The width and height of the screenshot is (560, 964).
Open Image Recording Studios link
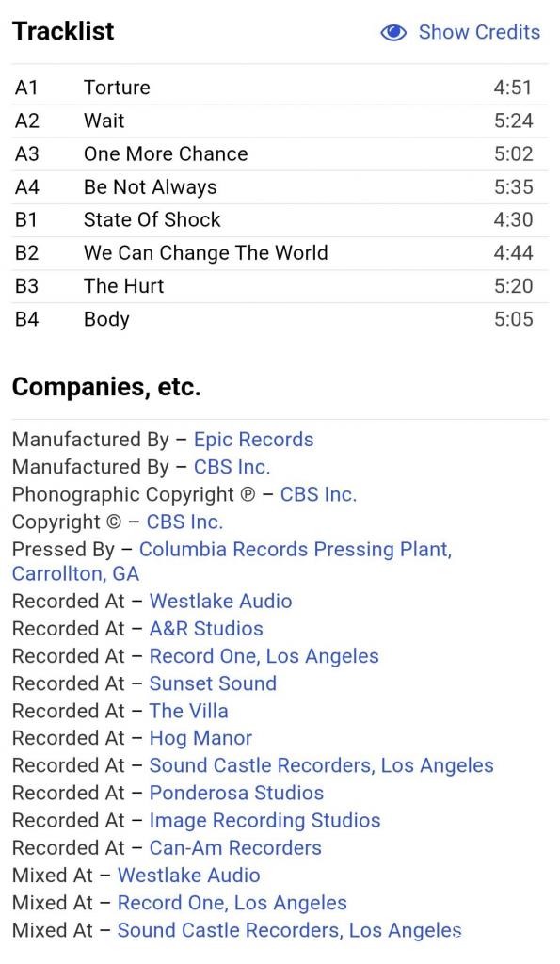(x=264, y=821)
